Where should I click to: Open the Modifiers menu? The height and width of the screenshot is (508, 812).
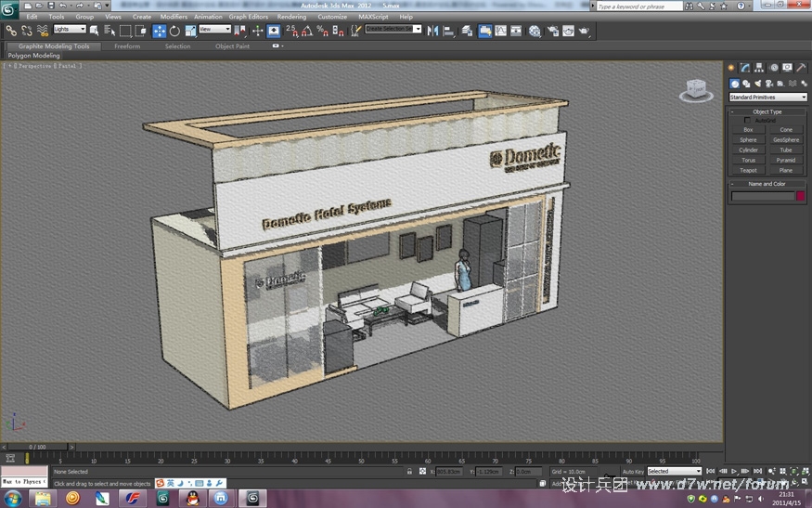coord(174,17)
